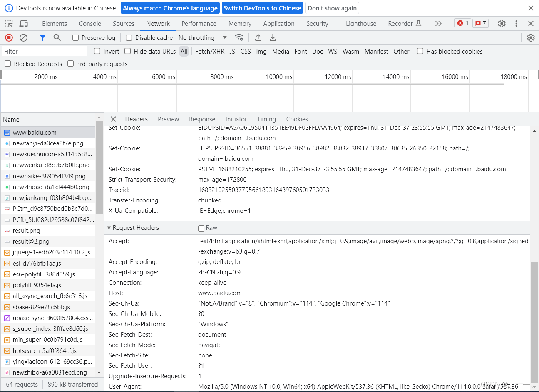539x392 pixels.
Task: Filter requests by JS type
Action: 232,52
